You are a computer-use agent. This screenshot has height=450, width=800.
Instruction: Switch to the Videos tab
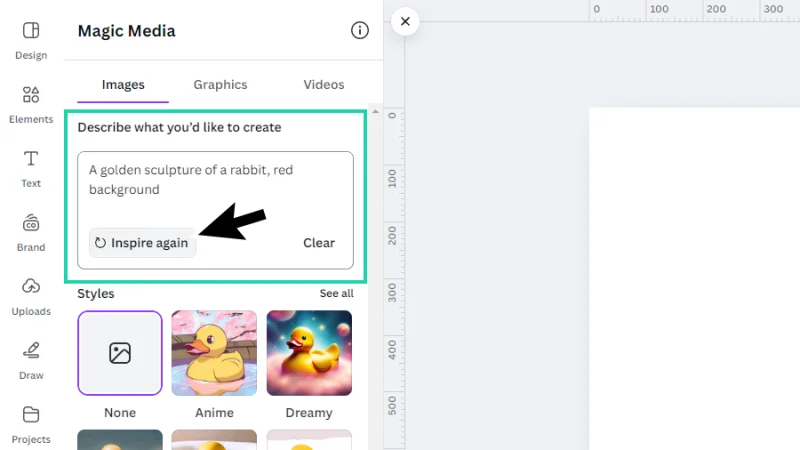(323, 85)
